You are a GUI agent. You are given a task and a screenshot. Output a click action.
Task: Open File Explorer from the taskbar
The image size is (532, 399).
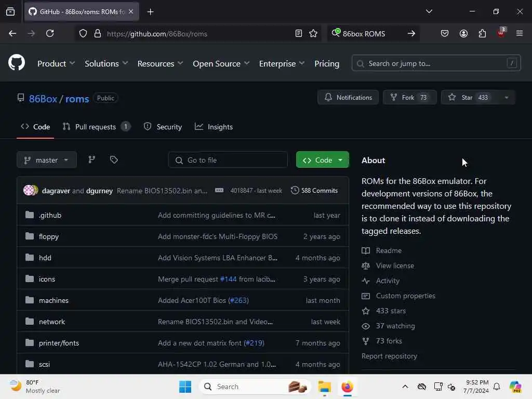[x=324, y=387]
